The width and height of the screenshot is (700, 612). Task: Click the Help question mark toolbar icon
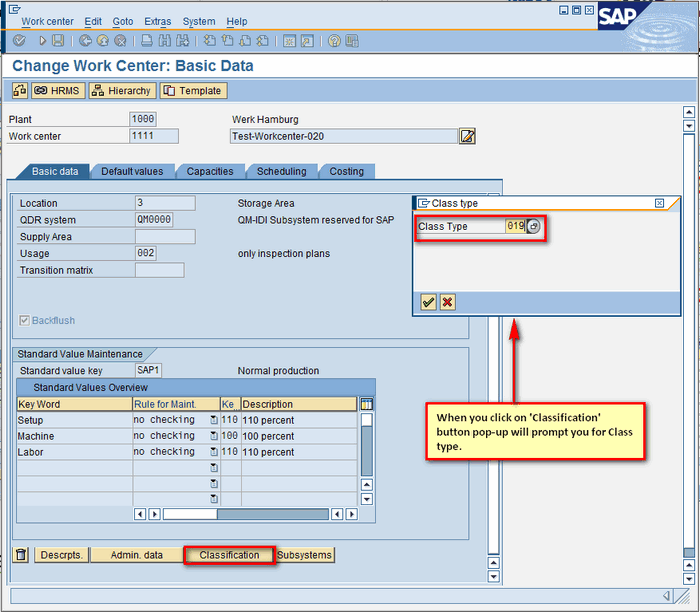point(334,41)
